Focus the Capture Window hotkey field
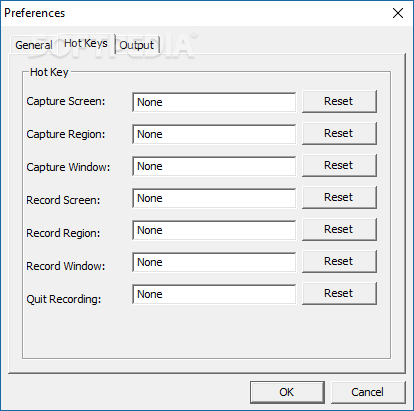Screen dimensions: 414x411 214,166
